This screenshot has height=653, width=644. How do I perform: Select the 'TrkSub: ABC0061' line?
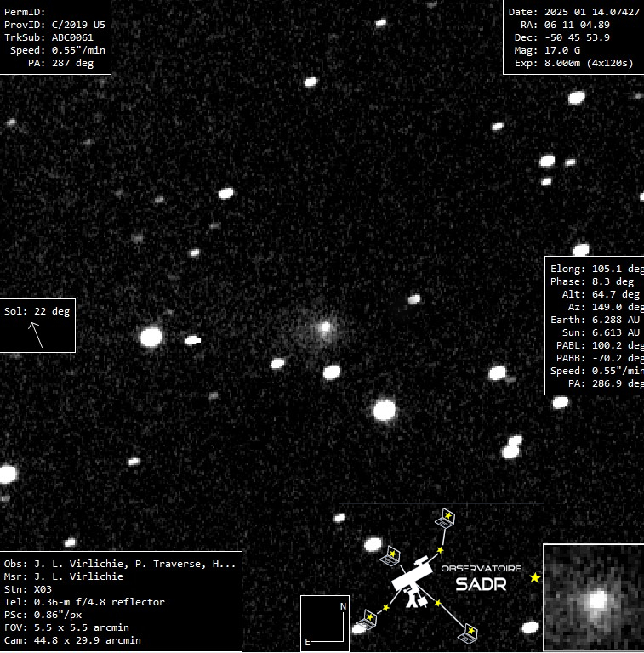coord(48,37)
